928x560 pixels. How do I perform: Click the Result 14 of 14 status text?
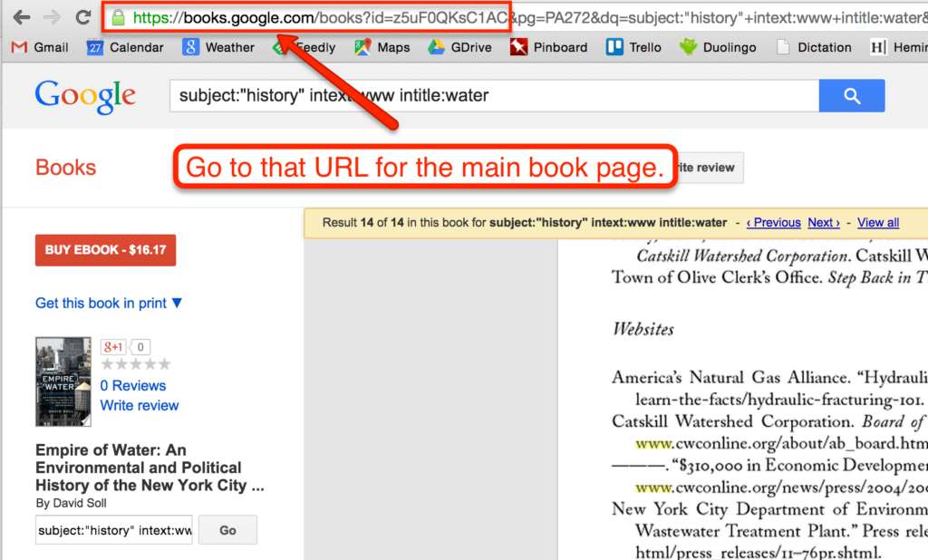coord(525,223)
